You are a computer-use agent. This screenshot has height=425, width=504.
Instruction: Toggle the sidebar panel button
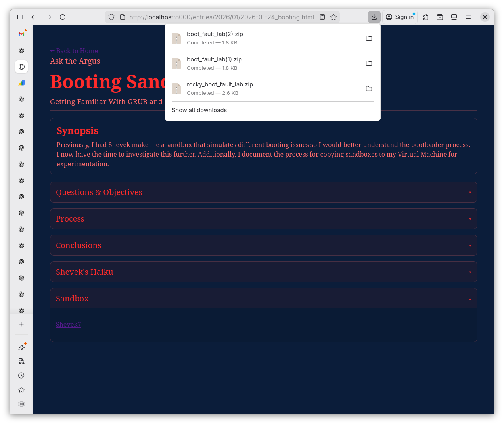pos(20,17)
